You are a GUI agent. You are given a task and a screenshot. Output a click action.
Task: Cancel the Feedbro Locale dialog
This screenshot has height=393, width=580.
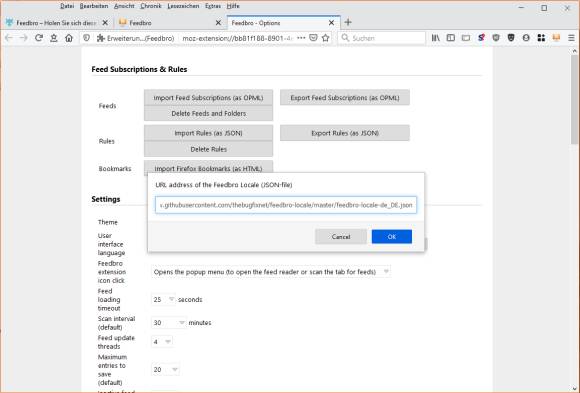[x=341, y=237]
